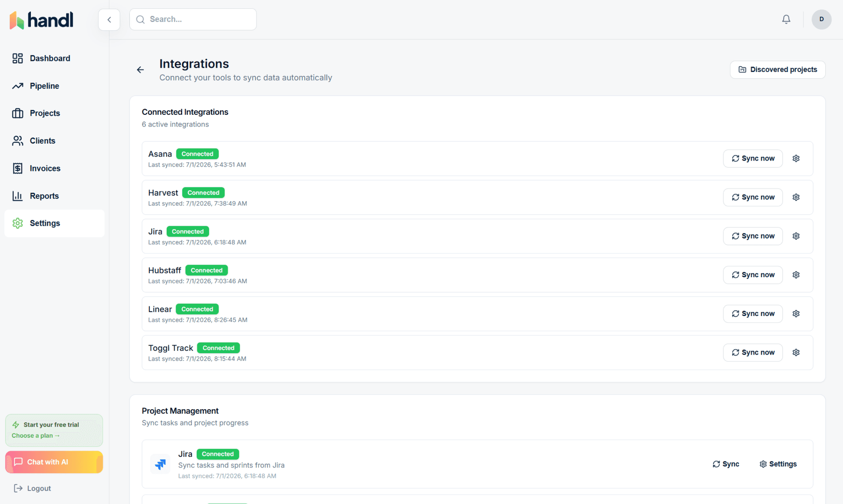843x504 pixels.
Task: Open Asana settings gear
Action: [796, 158]
